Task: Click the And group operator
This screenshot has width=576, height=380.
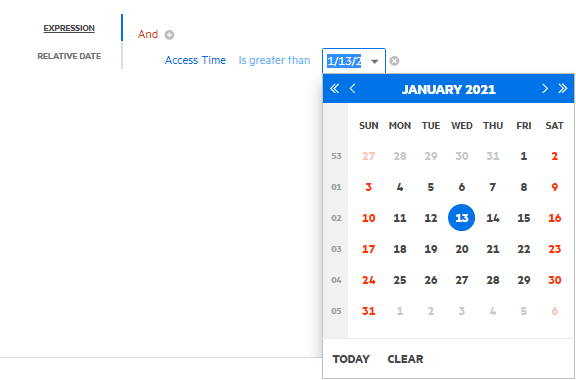Action: [x=148, y=35]
